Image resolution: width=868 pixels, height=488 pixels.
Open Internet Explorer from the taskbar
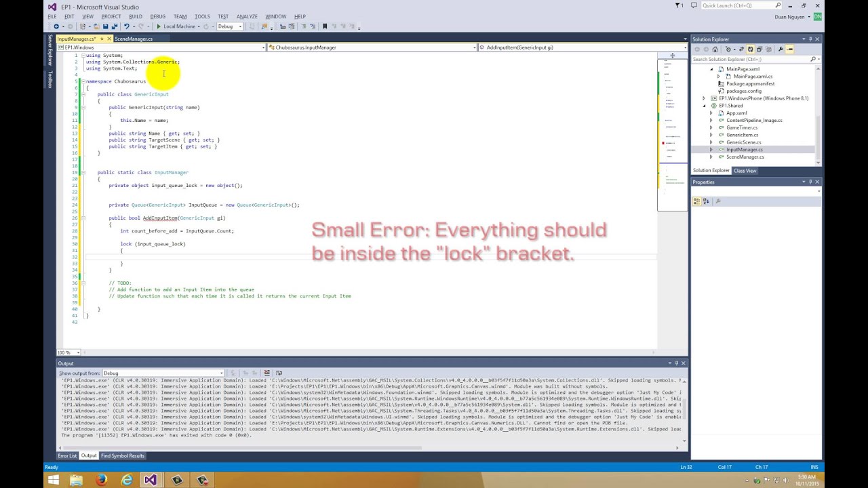(x=126, y=480)
